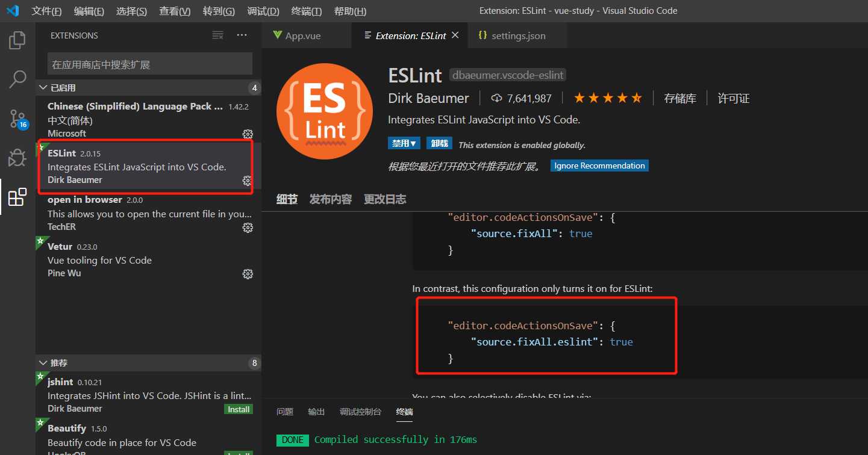Select the Vetur extension in list
Image resolution: width=868 pixels, height=455 pixels.
tap(148, 259)
